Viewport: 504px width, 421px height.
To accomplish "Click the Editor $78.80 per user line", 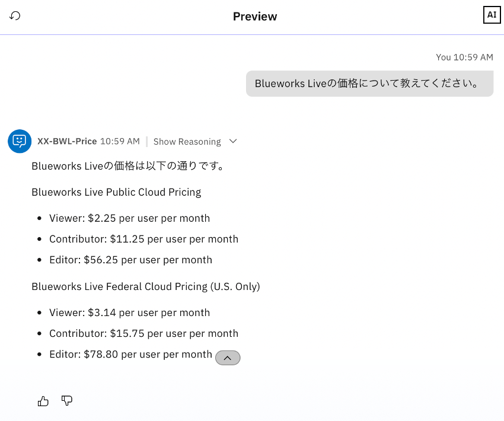I will pos(130,354).
